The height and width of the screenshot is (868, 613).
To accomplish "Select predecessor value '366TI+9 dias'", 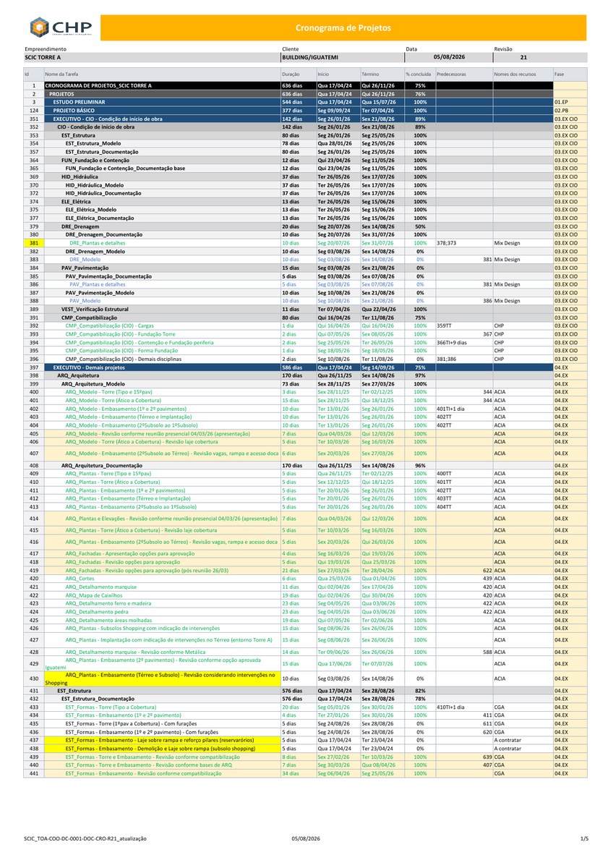I will pyautogui.click(x=452, y=343).
